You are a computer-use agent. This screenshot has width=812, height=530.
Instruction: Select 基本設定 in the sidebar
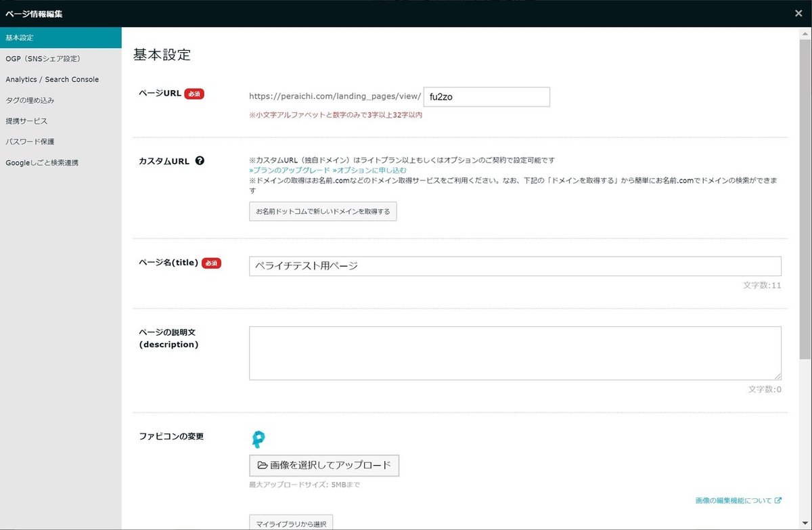61,38
